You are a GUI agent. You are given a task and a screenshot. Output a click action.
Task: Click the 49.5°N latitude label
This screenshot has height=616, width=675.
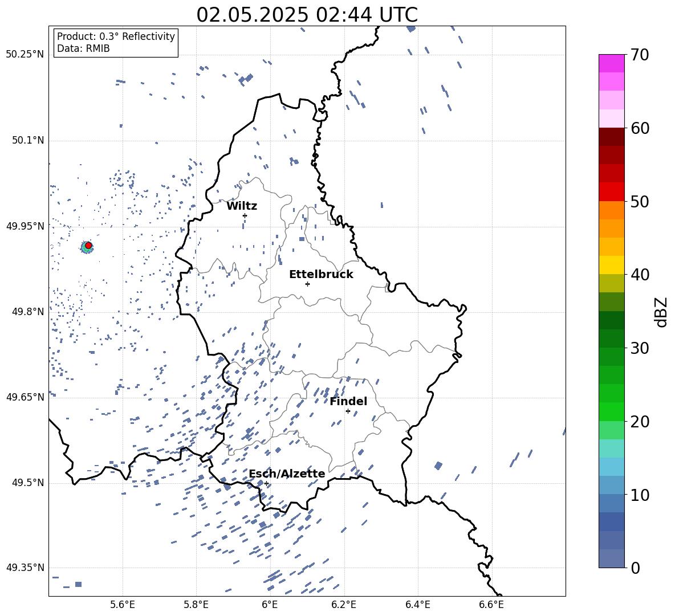click(x=27, y=482)
